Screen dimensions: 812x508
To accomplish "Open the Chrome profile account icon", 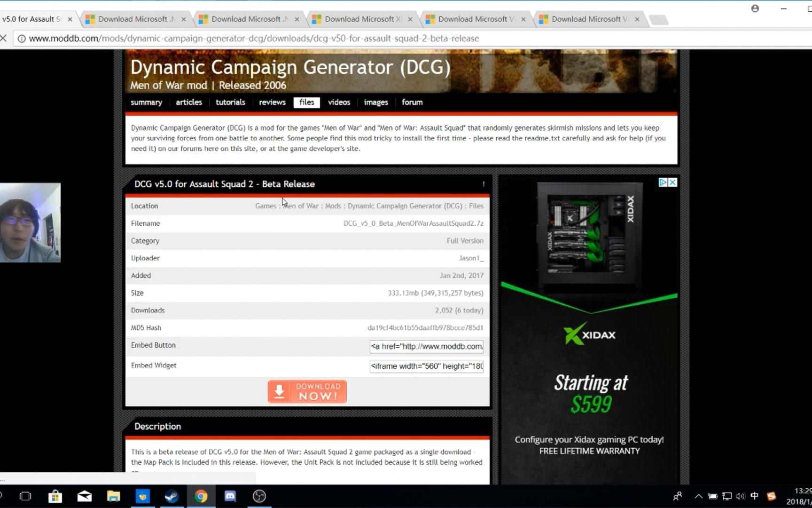I will pos(755,8).
